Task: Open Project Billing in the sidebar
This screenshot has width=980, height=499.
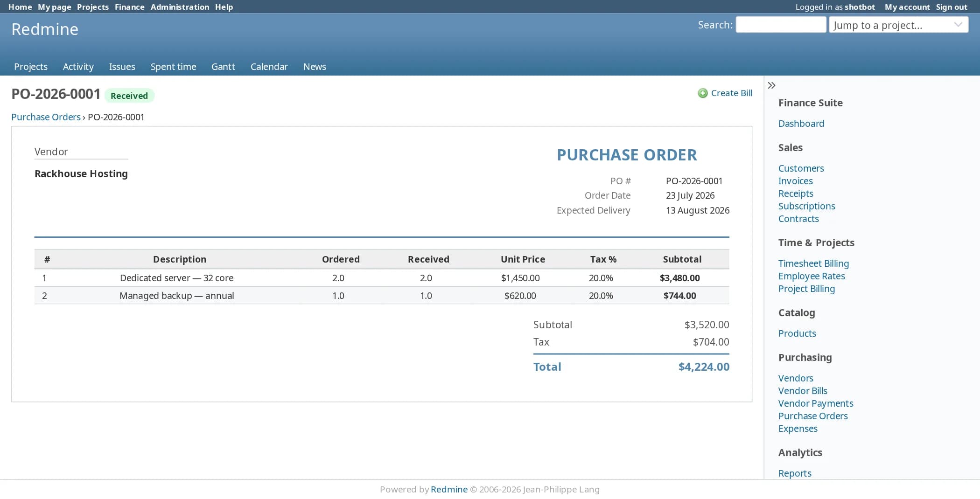Action: pyautogui.click(x=806, y=289)
